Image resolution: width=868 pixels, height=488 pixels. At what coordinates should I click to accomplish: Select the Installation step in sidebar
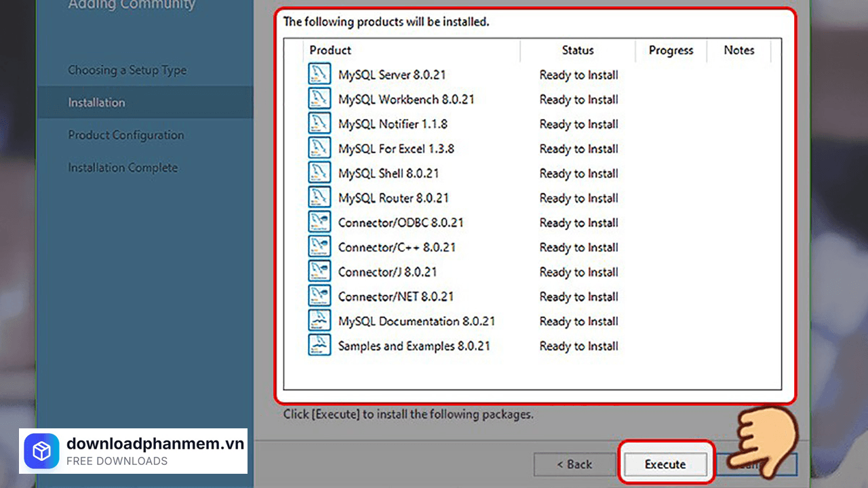[96, 103]
